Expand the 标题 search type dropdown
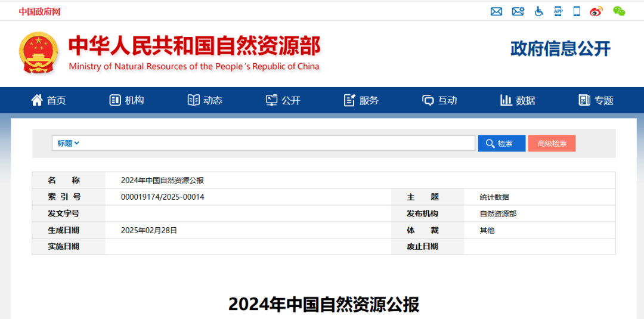The height and width of the screenshot is (319, 644). click(68, 143)
